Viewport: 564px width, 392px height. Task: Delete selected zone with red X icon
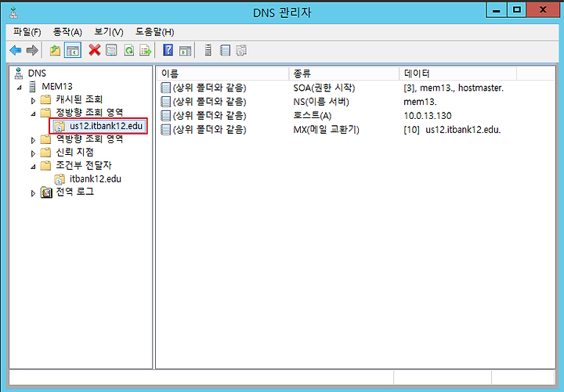tap(95, 50)
